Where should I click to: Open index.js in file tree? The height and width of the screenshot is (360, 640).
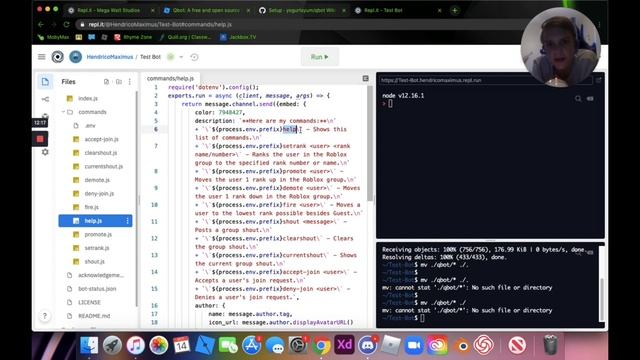click(88, 98)
